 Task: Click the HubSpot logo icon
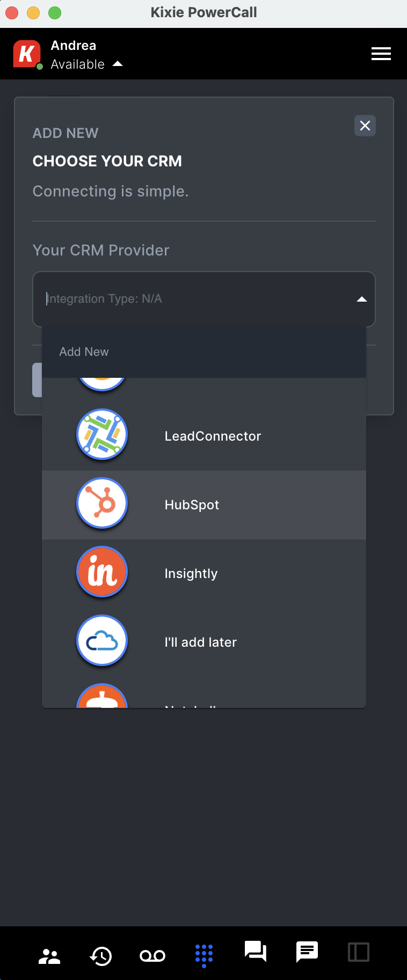[x=102, y=503]
